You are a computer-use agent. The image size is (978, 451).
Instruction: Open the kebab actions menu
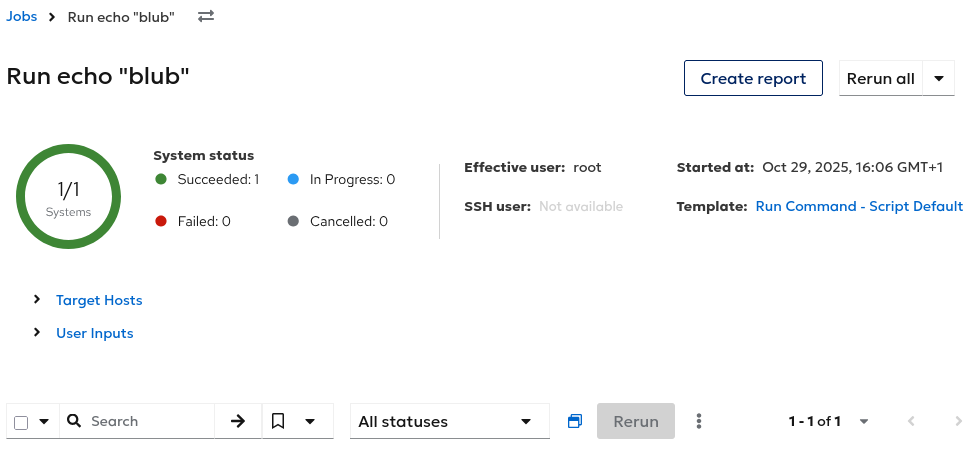(699, 421)
